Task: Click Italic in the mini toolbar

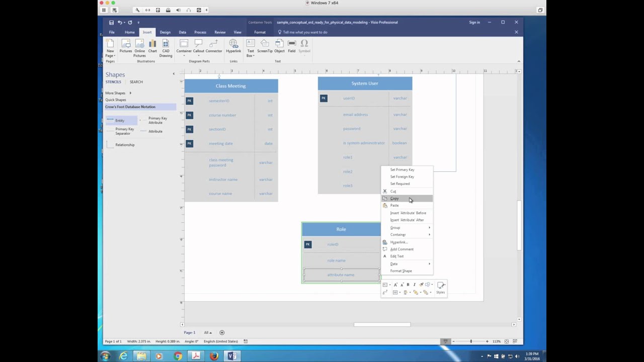Action: [414, 285]
